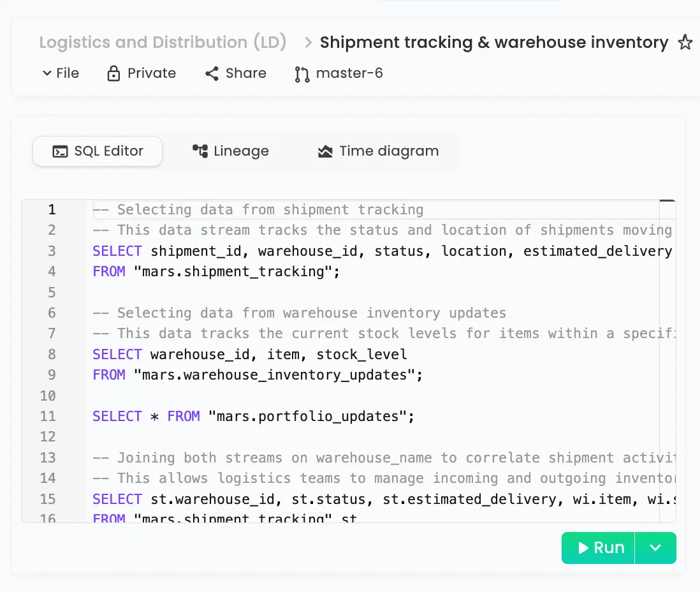The width and height of the screenshot is (700, 592).
Task: Star the Shipment tracking project
Action: [685, 43]
